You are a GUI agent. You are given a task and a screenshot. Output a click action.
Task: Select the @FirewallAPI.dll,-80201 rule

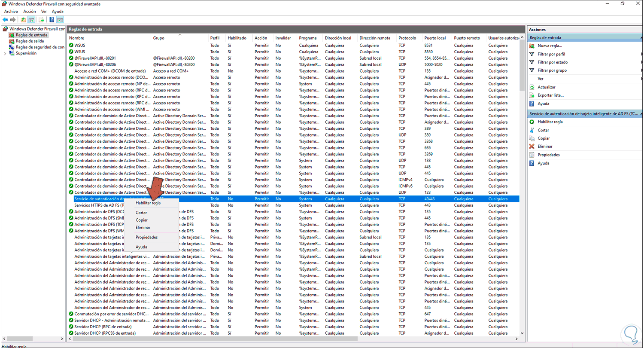(x=293, y=58)
